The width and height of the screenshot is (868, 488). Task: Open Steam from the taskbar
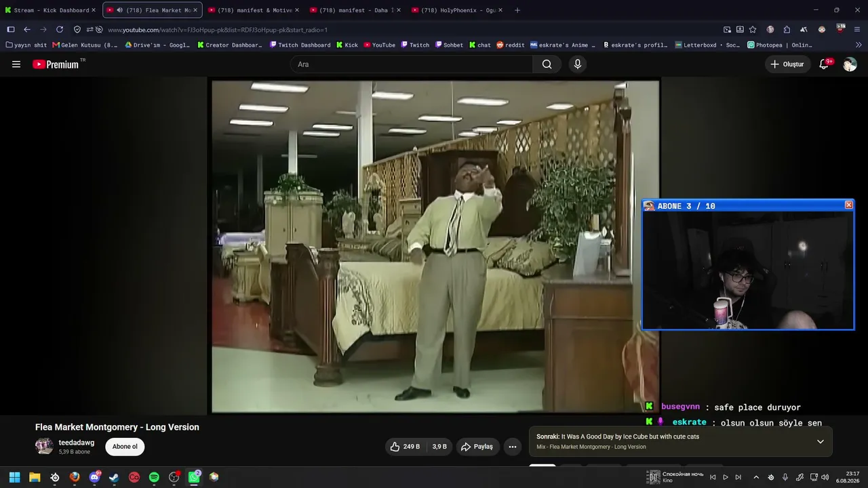114,477
